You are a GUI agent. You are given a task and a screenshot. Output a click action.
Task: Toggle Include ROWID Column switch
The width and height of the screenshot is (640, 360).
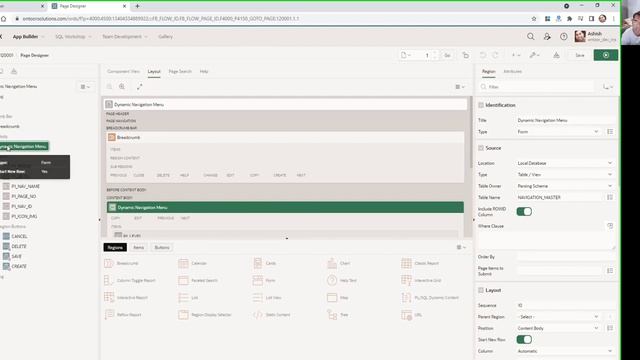point(524,211)
